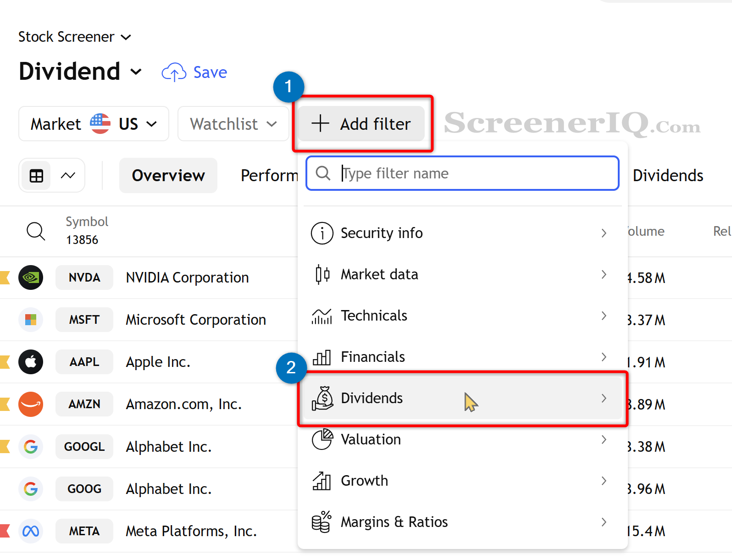Viewport: 732px width, 560px height.
Task: Open the Security info filter category
Action: 462,233
